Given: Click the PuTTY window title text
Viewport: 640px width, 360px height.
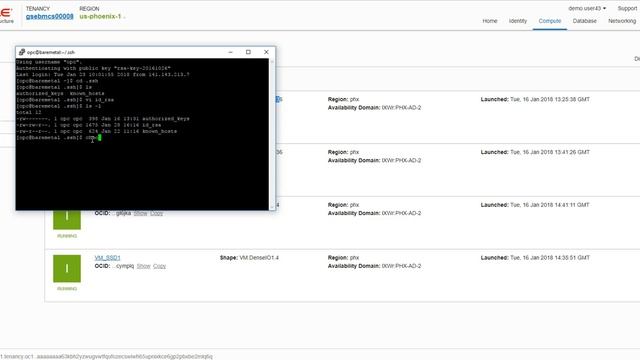Looking at the screenshot, I should pos(51,52).
